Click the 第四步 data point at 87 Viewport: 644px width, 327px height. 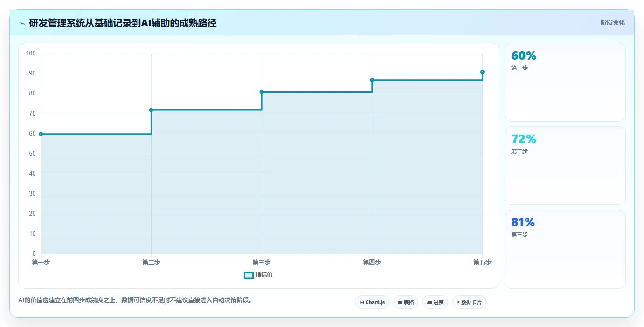pyautogui.click(x=372, y=80)
